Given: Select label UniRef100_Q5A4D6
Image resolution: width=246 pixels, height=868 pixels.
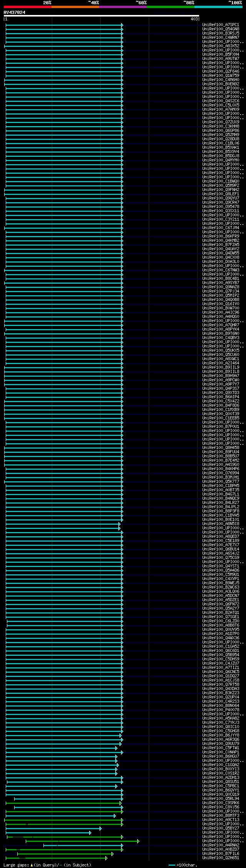Looking at the screenshot, I should coord(221,570).
